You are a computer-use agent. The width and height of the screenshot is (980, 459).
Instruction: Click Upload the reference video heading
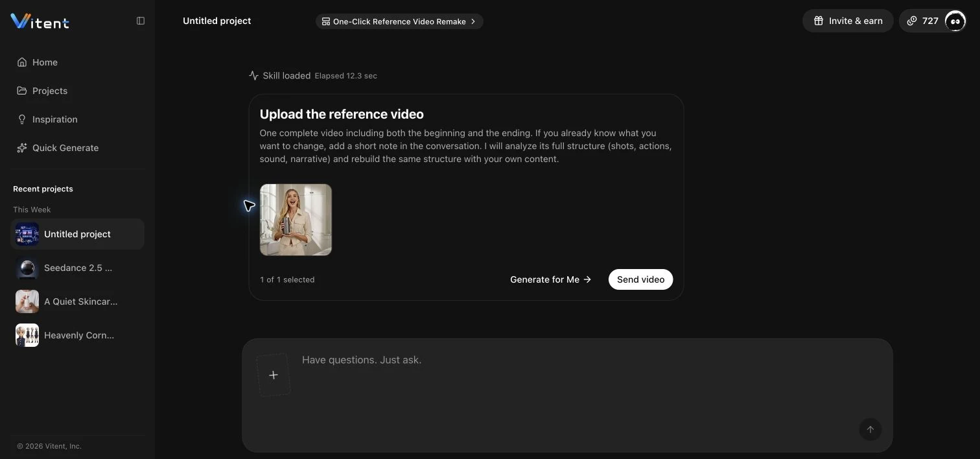coord(342,114)
